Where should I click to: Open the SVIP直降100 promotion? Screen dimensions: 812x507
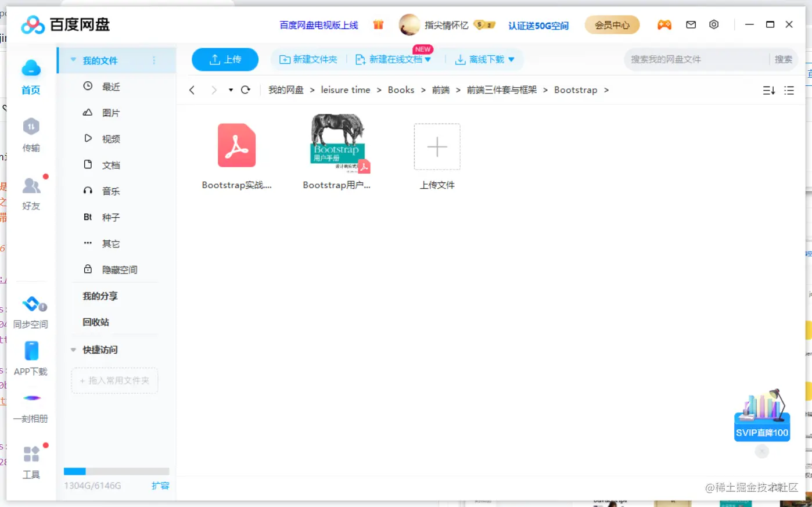click(761, 415)
